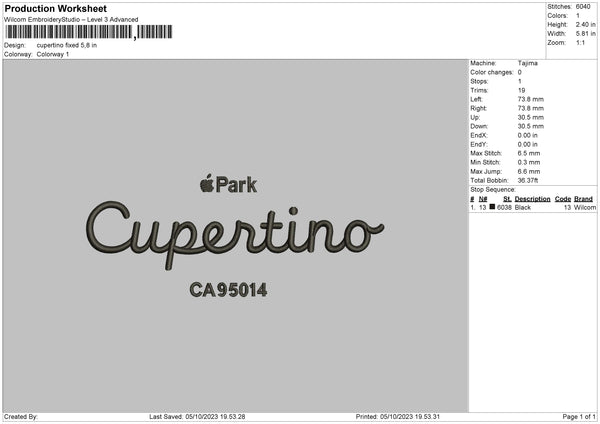Click the Min Stitch value 0.3 mm
The height and width of the screenshot is (424, 600).
[x=529, y=162]
